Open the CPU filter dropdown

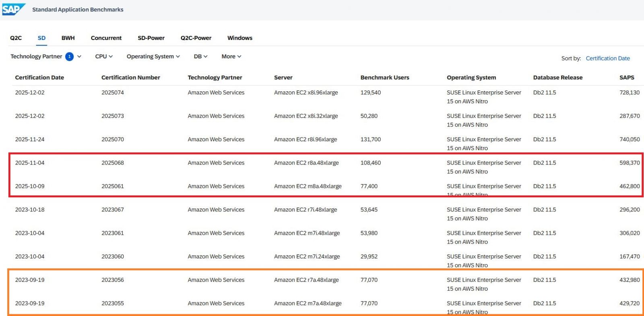pyautogui.click(x=104, y=57)
